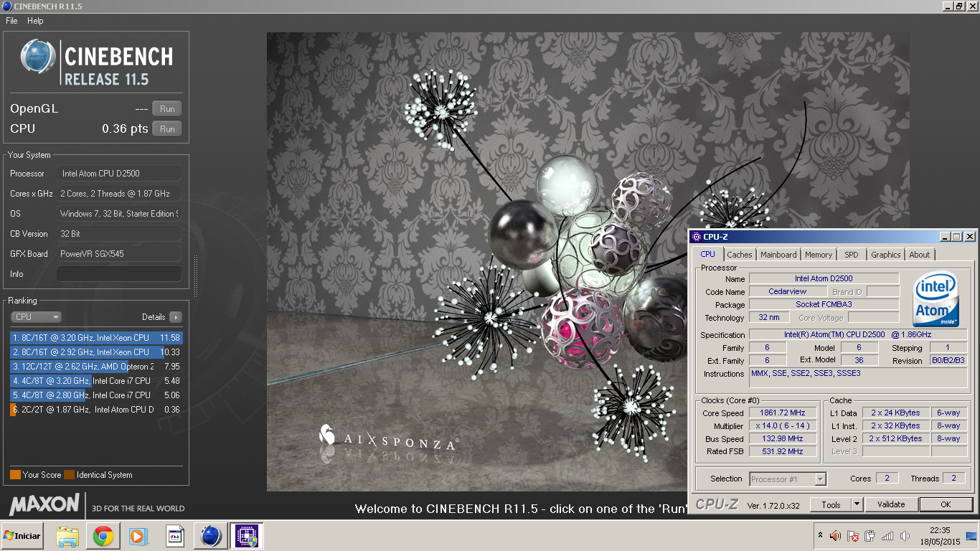
Task: Open Windows Media Player from taskbar
Action: click(x=138, y=536)
